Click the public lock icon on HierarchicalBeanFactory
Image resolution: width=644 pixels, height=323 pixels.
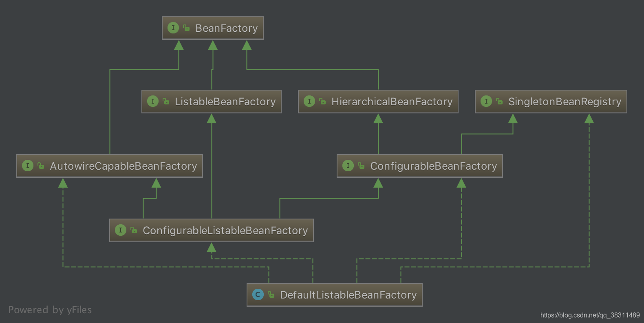(322, 101)
